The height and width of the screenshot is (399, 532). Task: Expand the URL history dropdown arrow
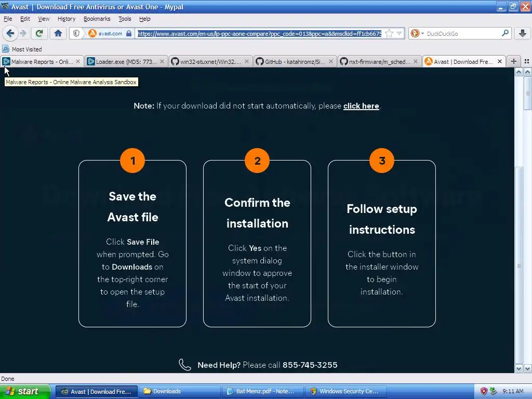pyautogui.click(x=400, y=33)
